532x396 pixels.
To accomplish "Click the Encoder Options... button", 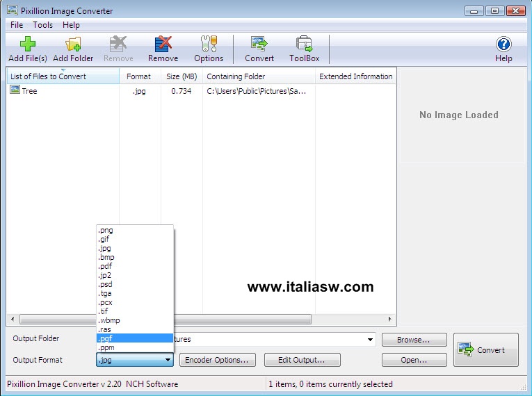I will pos(217,360).
